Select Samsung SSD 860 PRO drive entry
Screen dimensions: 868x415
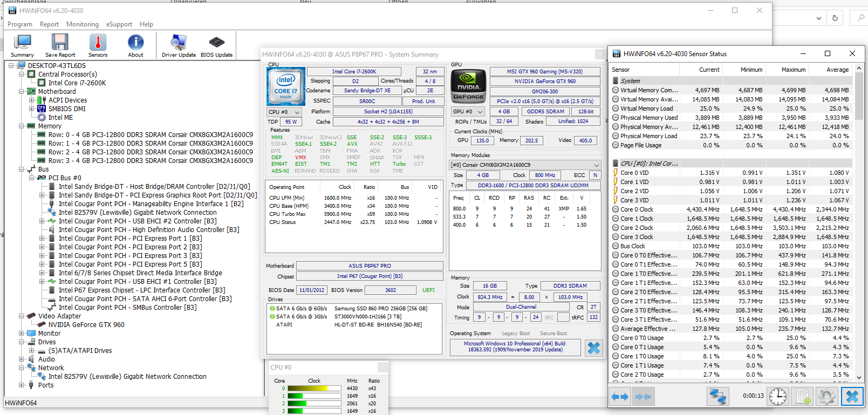(381, 309)
